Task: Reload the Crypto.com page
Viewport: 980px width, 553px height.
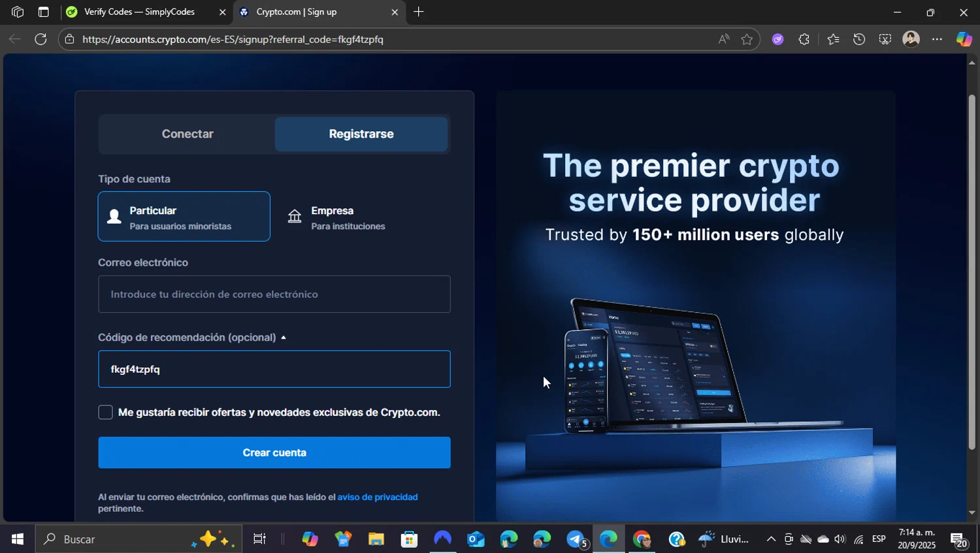Action: pos(41,39)
